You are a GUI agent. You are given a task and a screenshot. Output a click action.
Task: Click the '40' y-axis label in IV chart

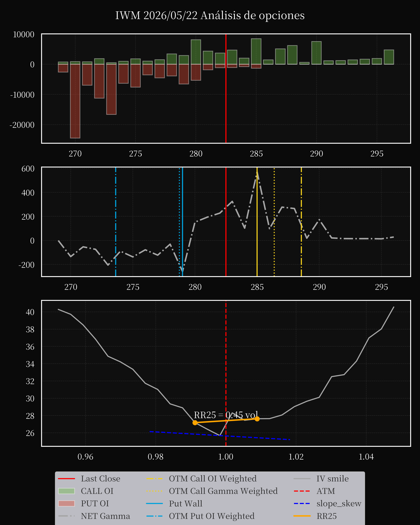(x=30, y=312)
